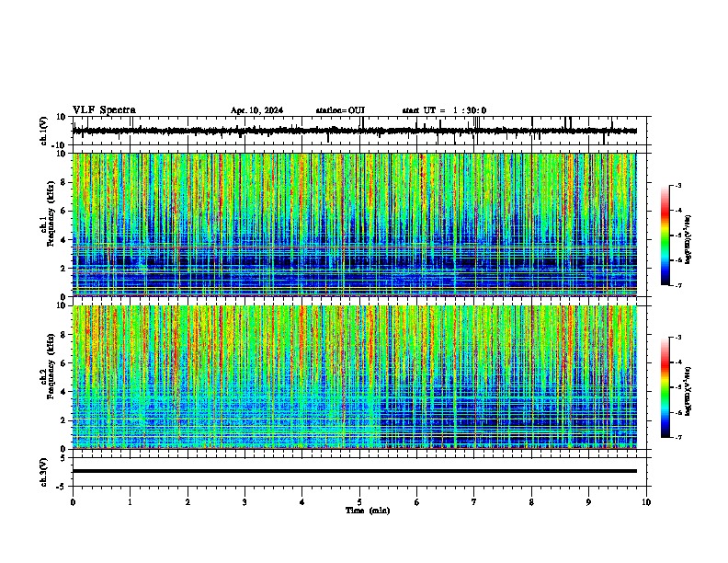Click the ch.1(V) waveform trace
The width and height of the screenshot is (728, 563).
[354, 131]
